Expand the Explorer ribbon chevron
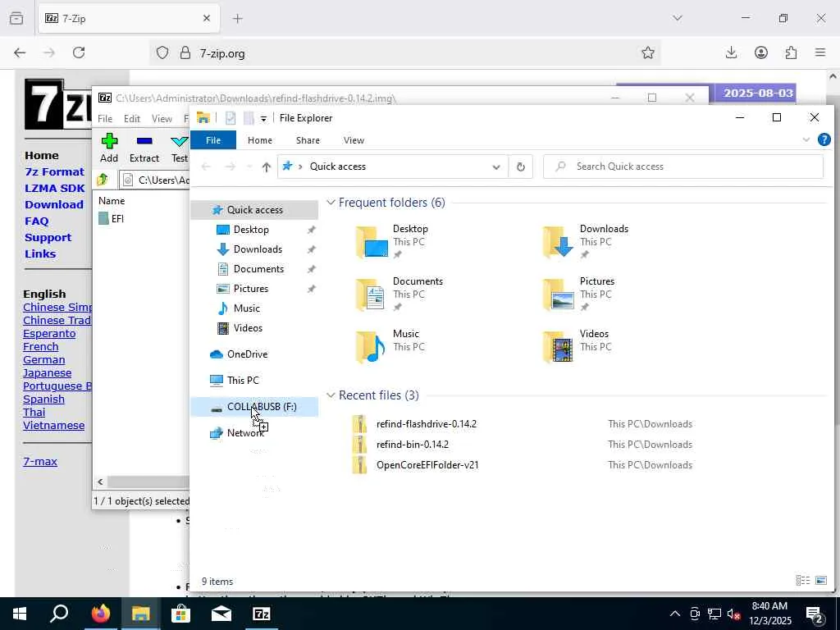Image resolution: width=840 pixels, height=630 pixels. pos(806,139)
